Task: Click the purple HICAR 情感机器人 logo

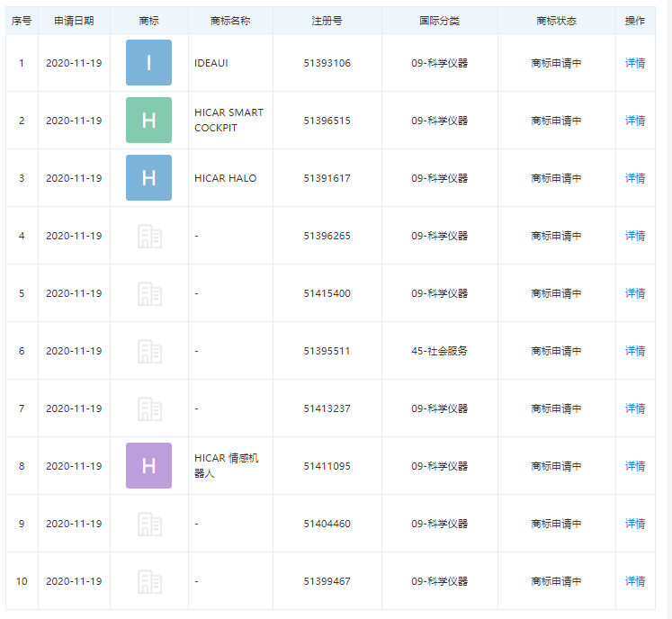Action: [x=148, y=466]
